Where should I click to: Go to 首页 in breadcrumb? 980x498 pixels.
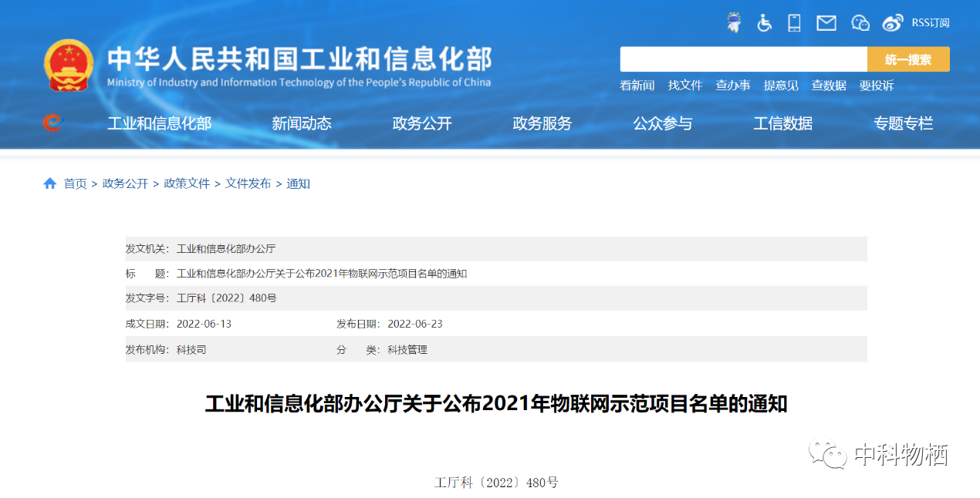click(75, 183)
